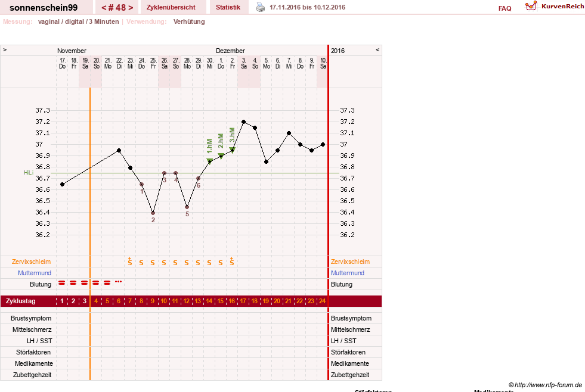The width and height of the screenshot is (585, 392).
Task: Click the lowest temperature point numbered 2
Action: 153,213
